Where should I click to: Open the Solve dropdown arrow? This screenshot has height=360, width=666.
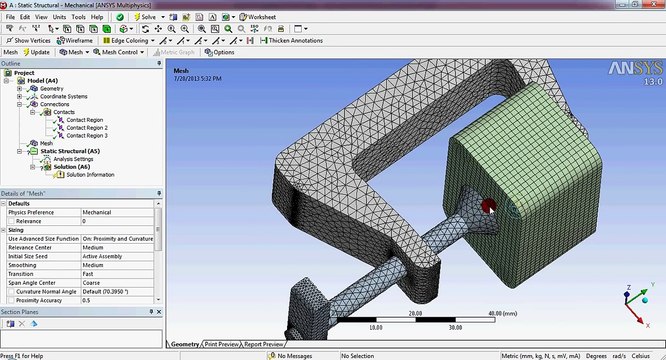[x=163, y=17]
